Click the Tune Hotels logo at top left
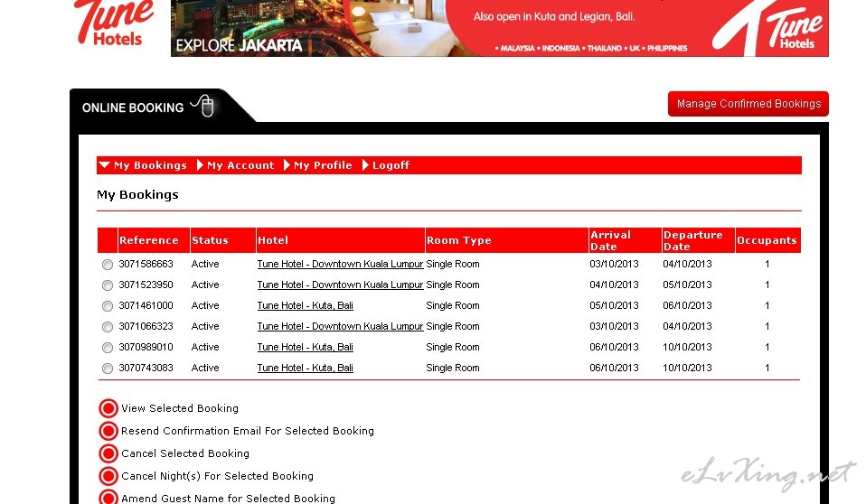 click(x=114, y=23)
